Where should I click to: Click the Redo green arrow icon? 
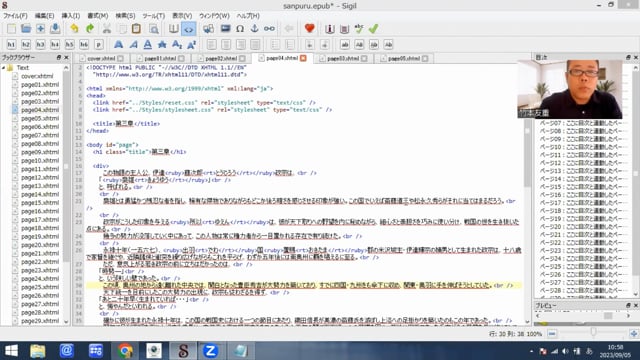point(90,29)
